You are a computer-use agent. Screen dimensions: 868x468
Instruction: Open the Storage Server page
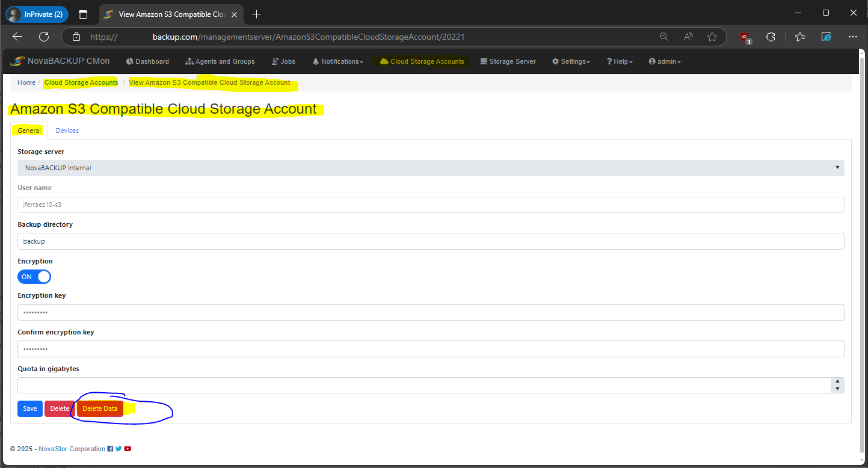coord(508,61)
